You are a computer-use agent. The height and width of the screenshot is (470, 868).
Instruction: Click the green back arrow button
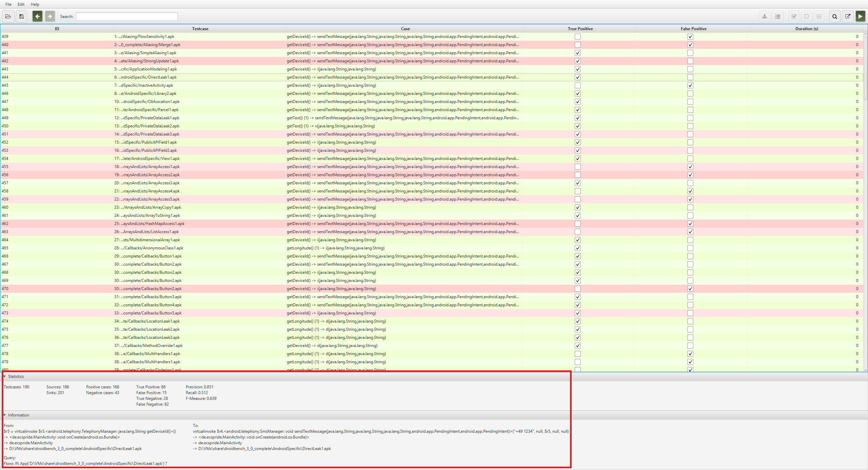pos(37,16)
